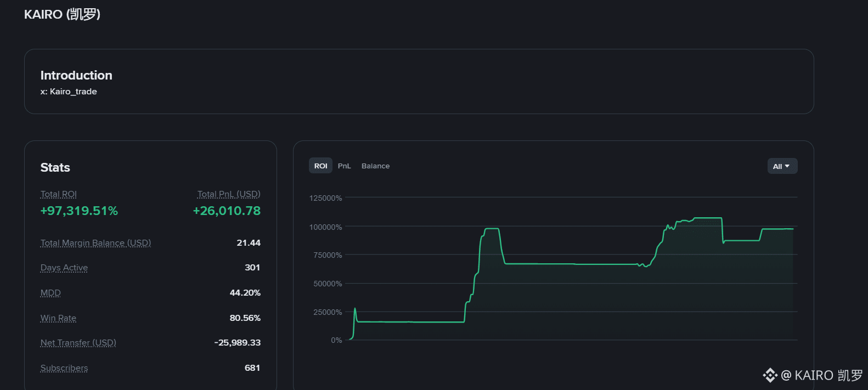868x390 pixels.
Task: Open the All time range dropdown
Action: click(782, 166)
